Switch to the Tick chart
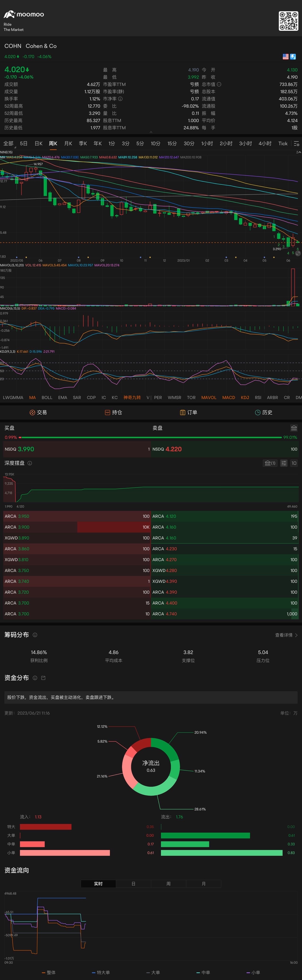 click(x=283, y=143)
